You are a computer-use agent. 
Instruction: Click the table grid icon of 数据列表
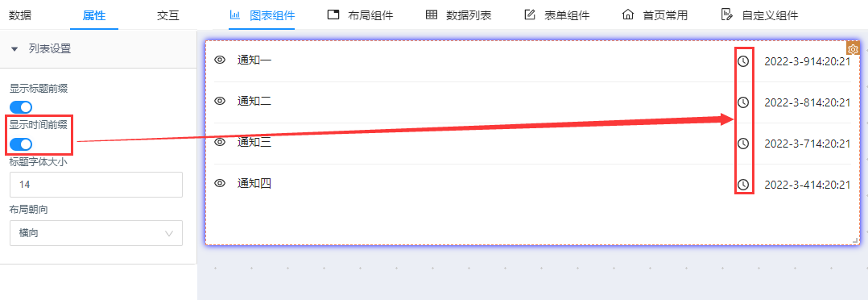tap(432, 15)
